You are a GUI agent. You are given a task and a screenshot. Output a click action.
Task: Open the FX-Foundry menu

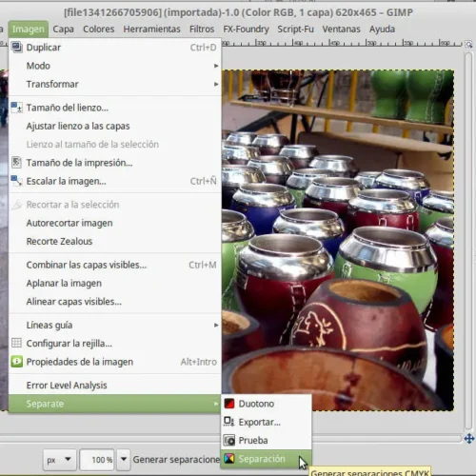[246, 30]
